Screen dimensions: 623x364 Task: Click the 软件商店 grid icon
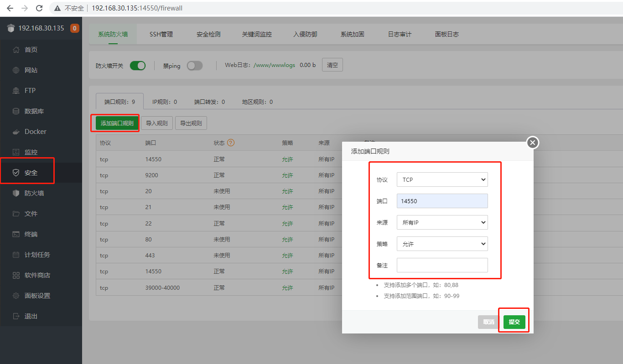[16, 275]
